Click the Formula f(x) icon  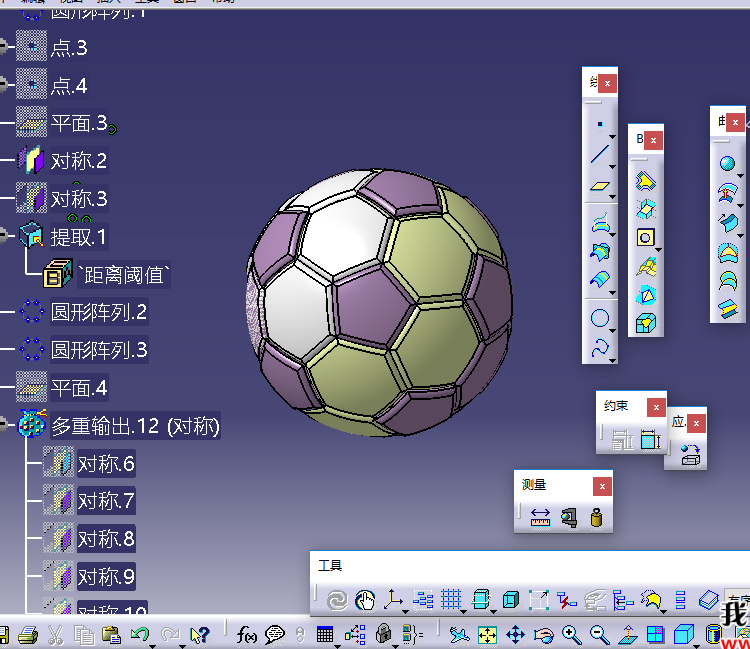tap(246, 634)
